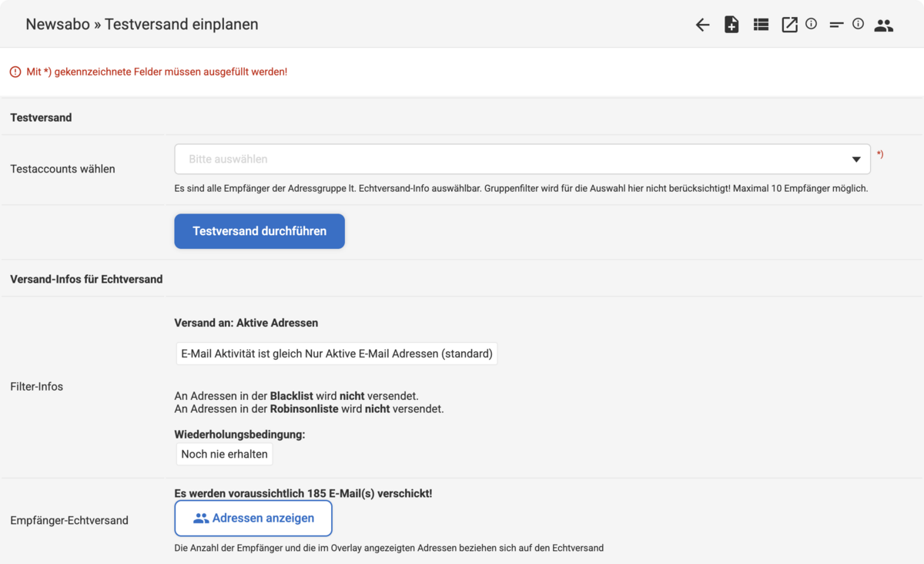Click 'Versand an: Aktive Adressen' text

246,323
